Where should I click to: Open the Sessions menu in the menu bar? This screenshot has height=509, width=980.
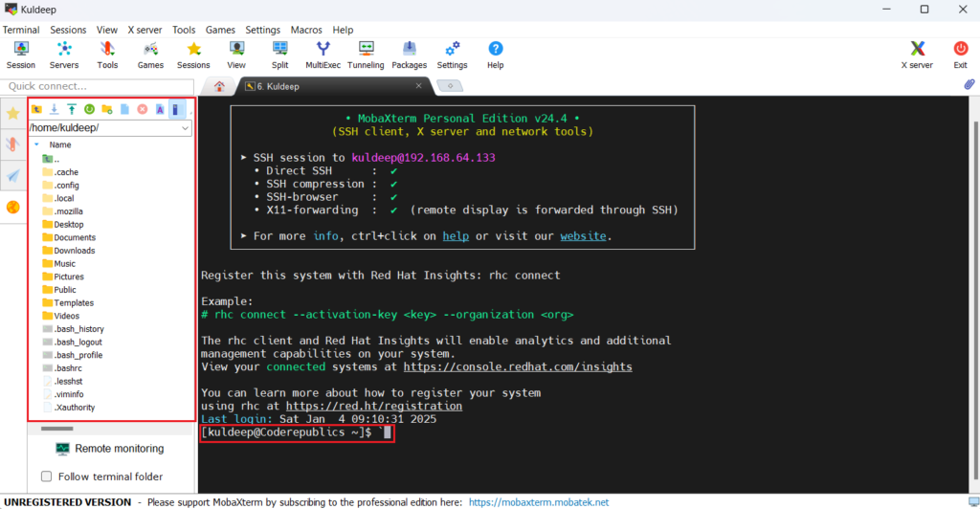click(x=68, y=30)
